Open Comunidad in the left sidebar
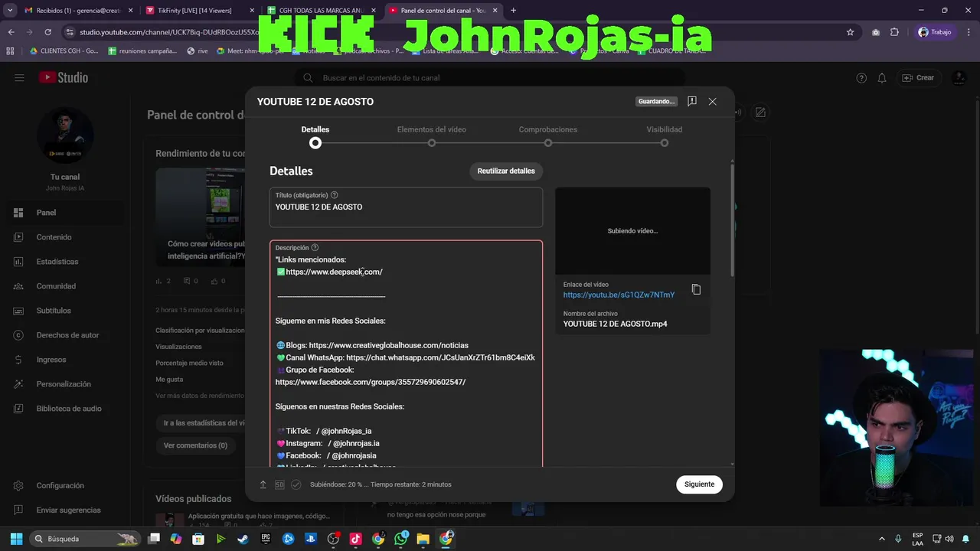Screen dimensions: 980x551 click(65, 286)
